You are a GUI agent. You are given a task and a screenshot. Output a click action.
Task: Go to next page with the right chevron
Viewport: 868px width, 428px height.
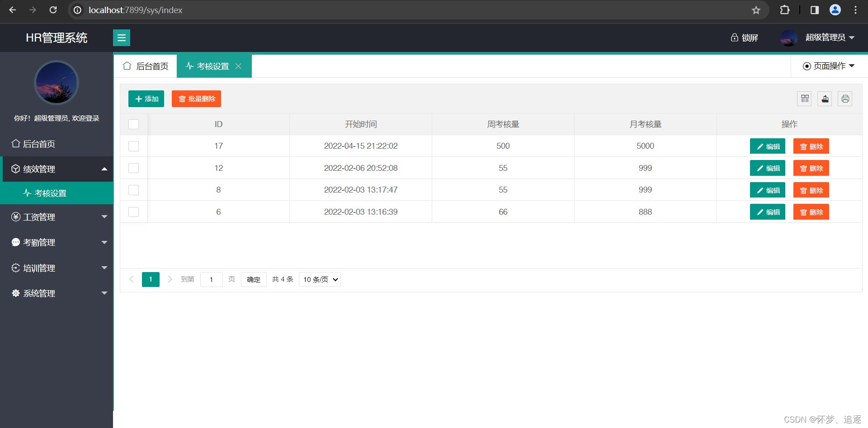click(170, 279)
